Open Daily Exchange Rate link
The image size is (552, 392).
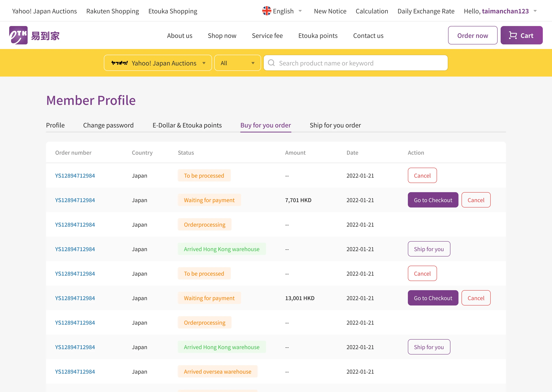click(x=426, y=11)
